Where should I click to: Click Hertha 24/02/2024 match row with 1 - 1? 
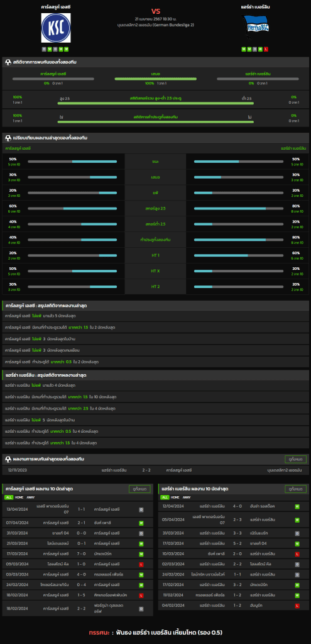(x=234, y=574)
